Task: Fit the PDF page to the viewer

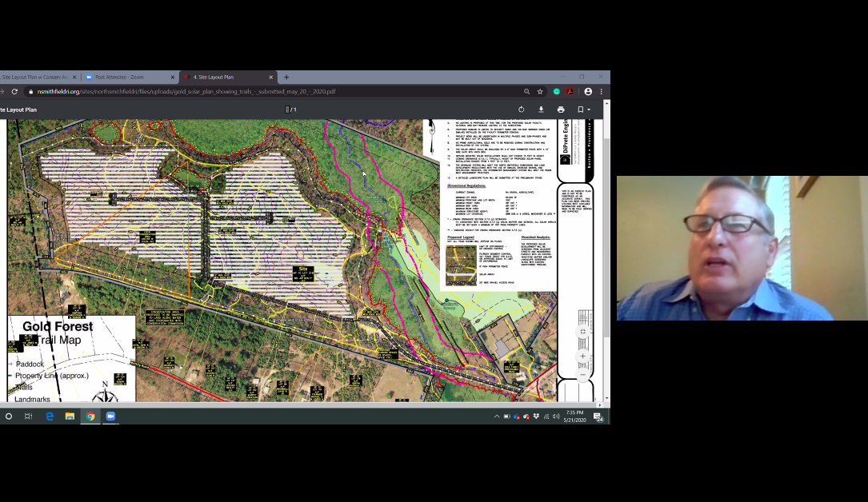Action: click(582, 332)
